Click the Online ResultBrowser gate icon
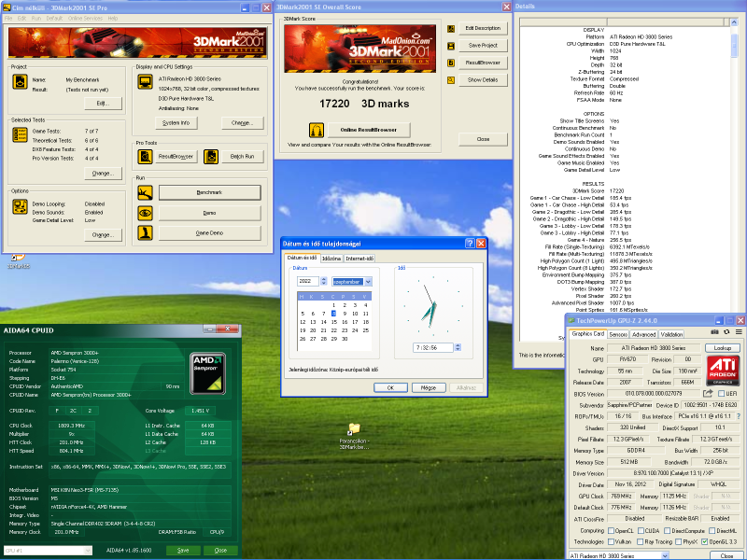 point(317,130)
